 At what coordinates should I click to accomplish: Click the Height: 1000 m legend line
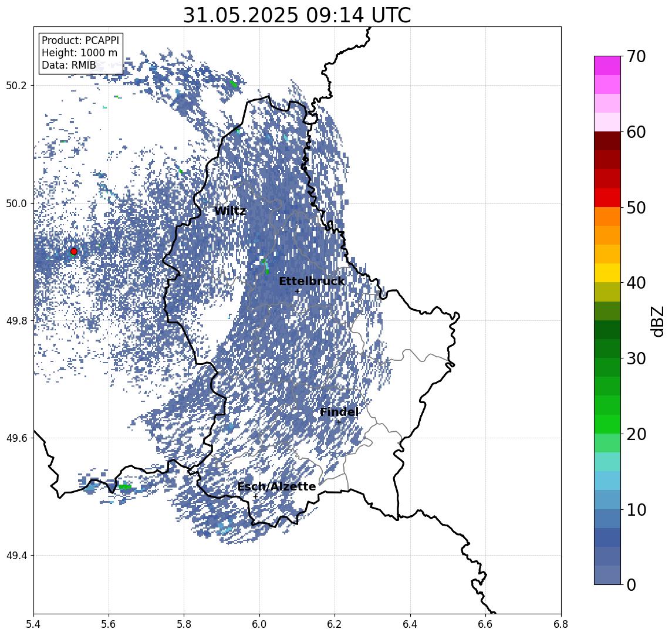coord(79,53)
